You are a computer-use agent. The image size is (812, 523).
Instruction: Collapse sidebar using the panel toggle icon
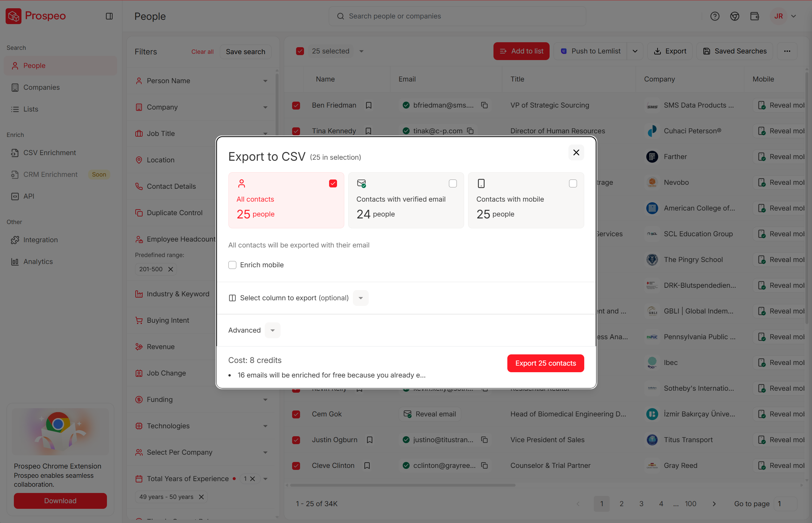pyautogui.click(x=109, y=16)
